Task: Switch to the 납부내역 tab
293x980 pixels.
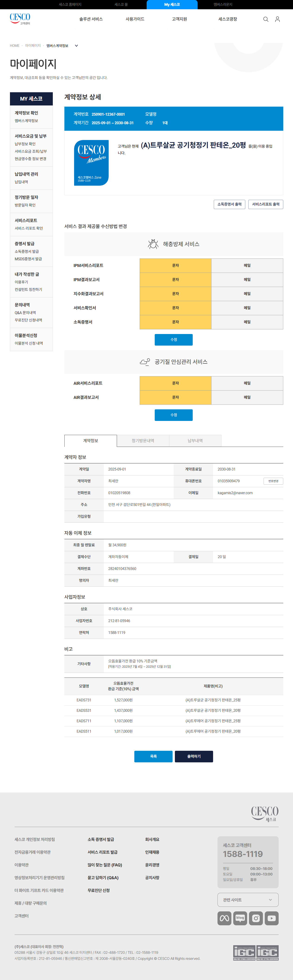Action: (x=195, y=441)
